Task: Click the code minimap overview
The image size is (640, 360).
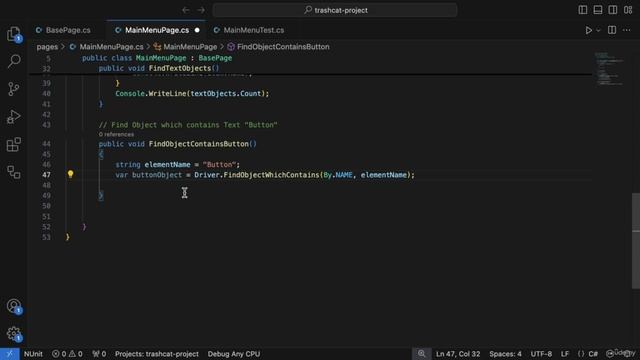Action: [609, 69]
